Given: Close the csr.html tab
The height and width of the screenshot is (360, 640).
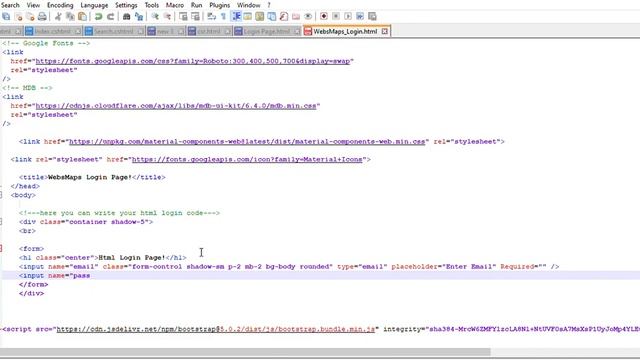Looking at the screenshot, I should 227,31.
